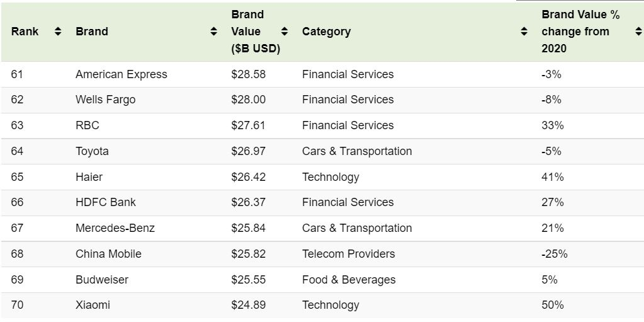Select the American Express brand cell
The image size is (644, 322).
(121, 74)
